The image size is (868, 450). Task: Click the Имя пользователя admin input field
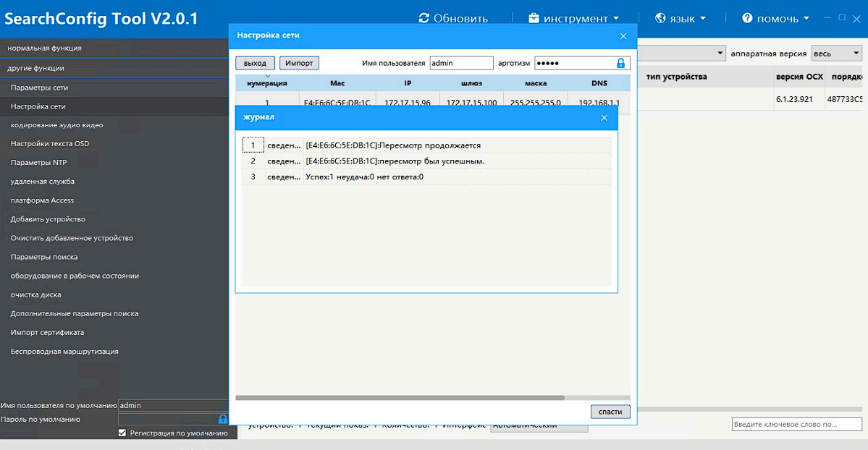461,63
